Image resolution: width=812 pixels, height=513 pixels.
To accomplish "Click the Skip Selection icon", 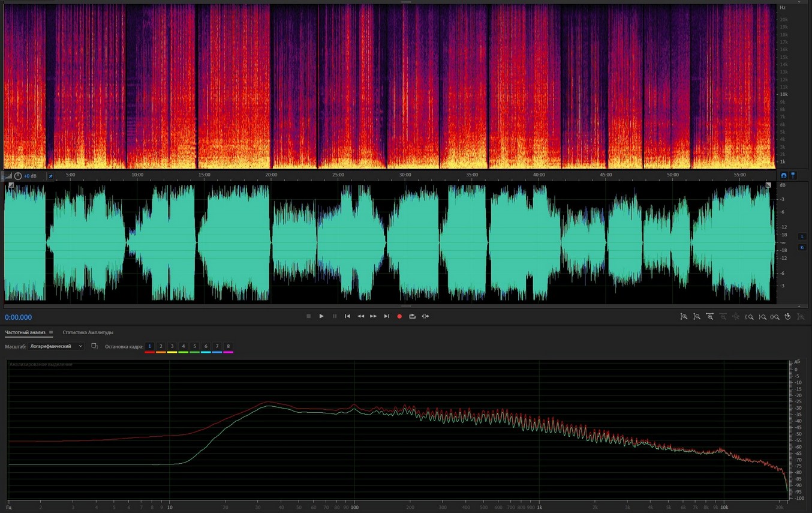I will (x=425, y=316).
